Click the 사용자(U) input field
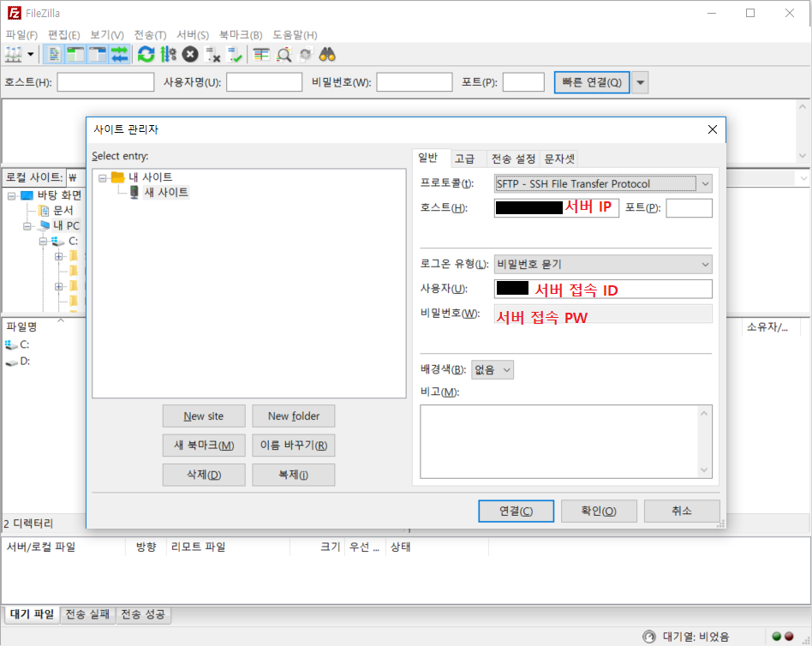The image size is (812, 646). pyautogui.click(x=603, y=289)
